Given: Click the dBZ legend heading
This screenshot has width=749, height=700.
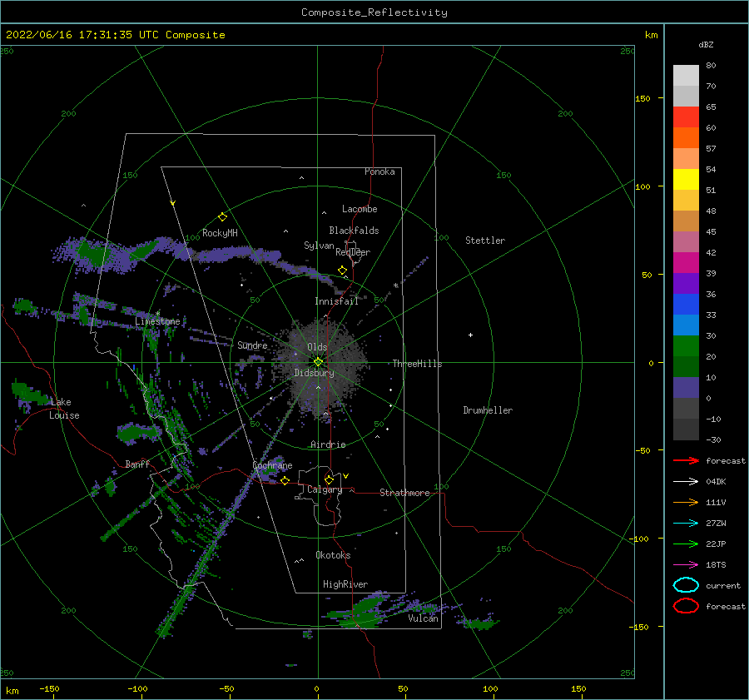Looking at the screenshot, I should click(x=706, y=44).
